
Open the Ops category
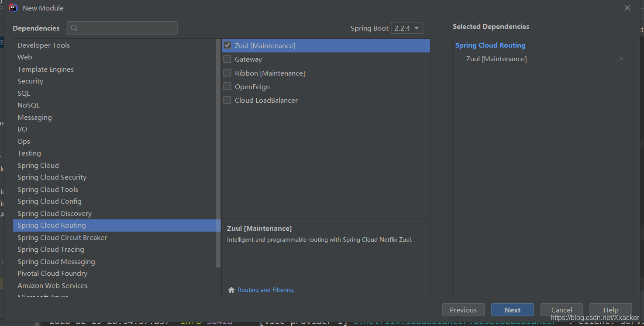pos(114,141)
